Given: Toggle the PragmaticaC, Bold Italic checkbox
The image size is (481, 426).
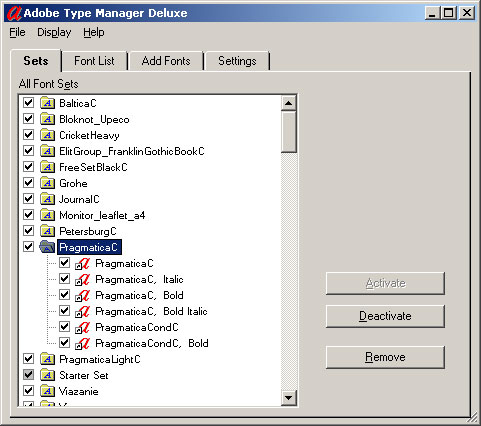Looking at the screenshot, I should [x=64, y=311].
